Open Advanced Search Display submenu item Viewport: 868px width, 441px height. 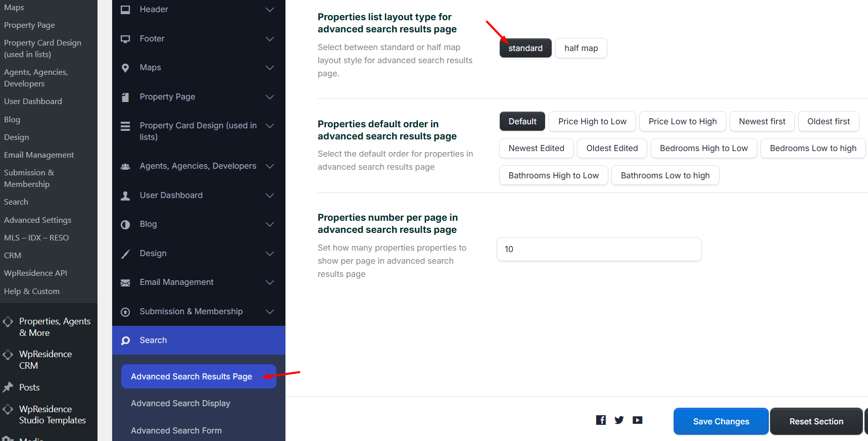pyautogui.click(x=180, y=403)
